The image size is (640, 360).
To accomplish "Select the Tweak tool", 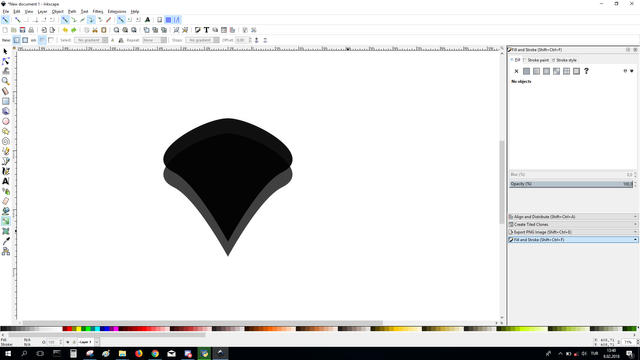I will (5, 71).
